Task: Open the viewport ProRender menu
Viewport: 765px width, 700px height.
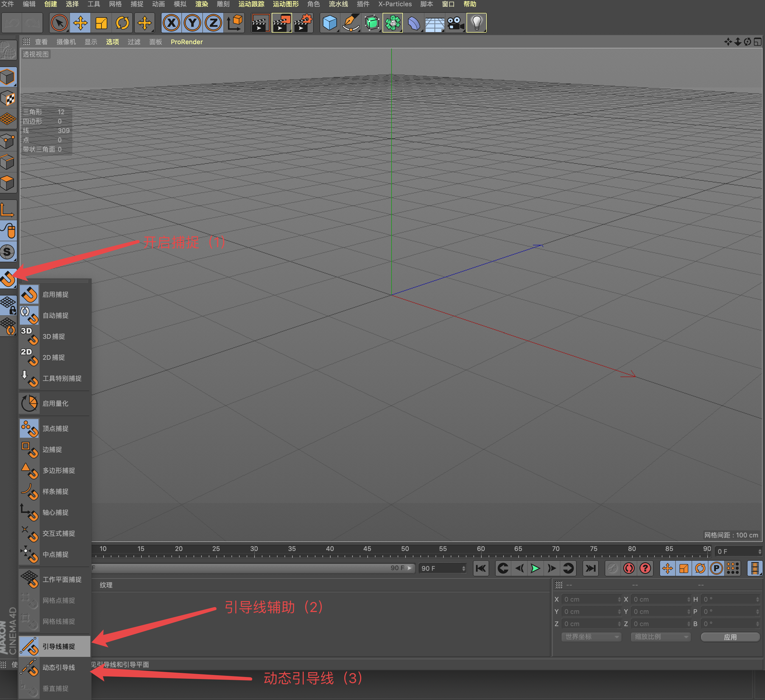Action: pyautogui.click(x=187, y=42)
